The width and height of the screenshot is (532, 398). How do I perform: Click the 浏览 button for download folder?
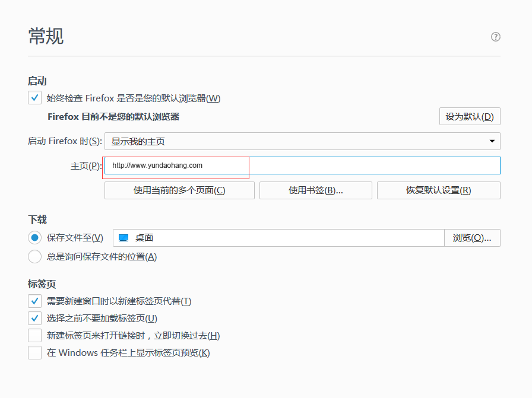tap(472, 238)
